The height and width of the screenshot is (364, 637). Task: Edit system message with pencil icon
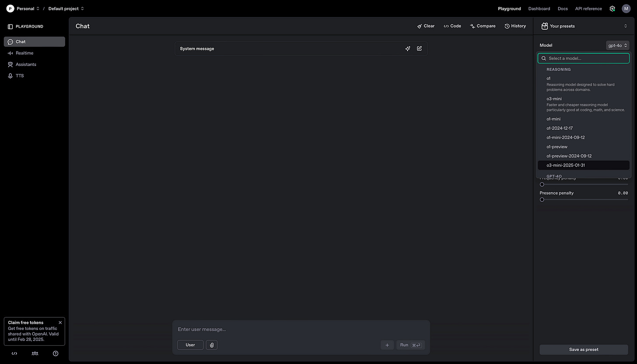(419, 49)
